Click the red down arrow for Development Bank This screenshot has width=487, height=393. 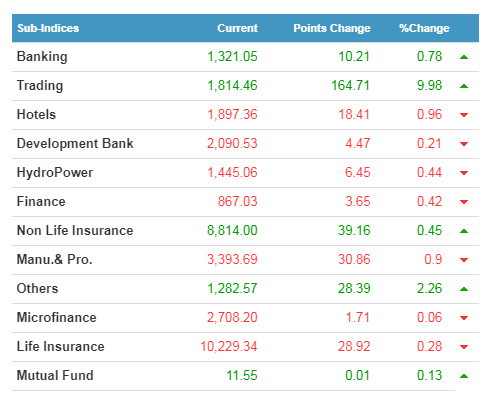click(x=464, y=144)
